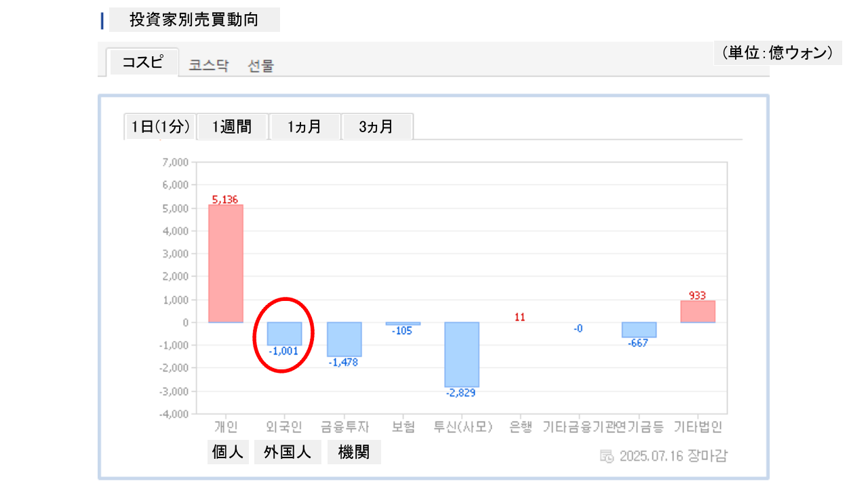This screenshot has width=868, height=488.
Task: Click the 個人 translation label
Action: tap(228, 452)
